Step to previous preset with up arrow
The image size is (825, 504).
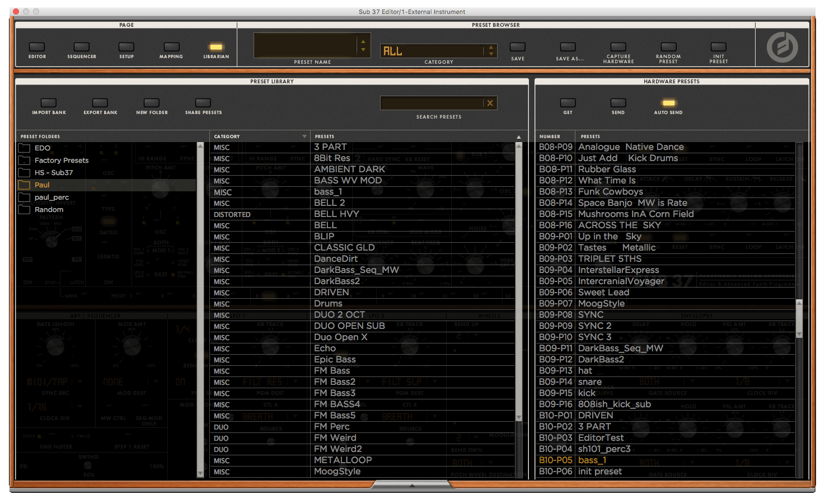click(363, 41)
